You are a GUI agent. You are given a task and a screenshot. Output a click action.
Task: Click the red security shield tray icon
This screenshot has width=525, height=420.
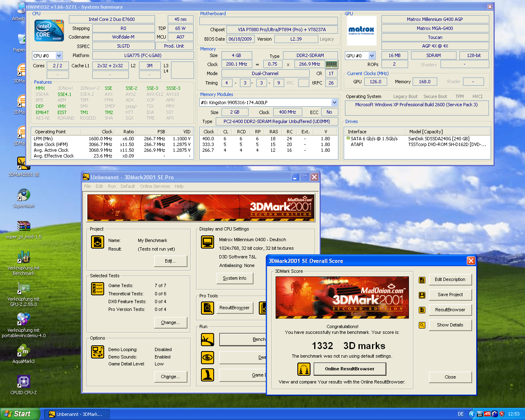point(502,414)
